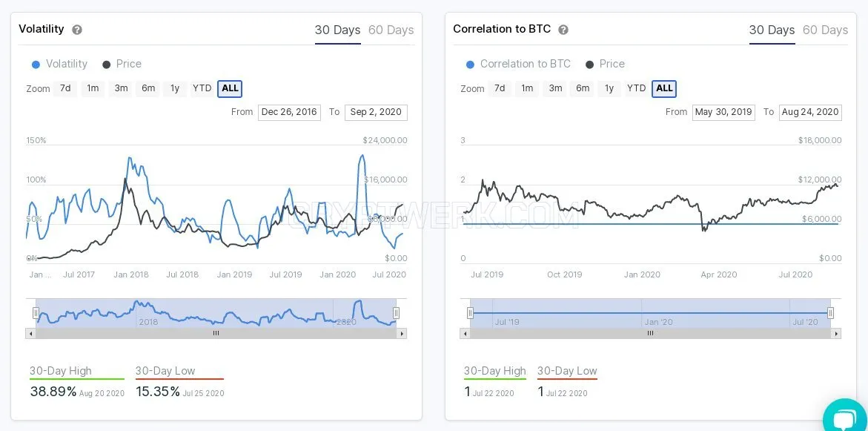The height and width of the screenshot is (431, 868).
Task: Select 1y zoom on the Correlation chart
Action: pos(609,88)
